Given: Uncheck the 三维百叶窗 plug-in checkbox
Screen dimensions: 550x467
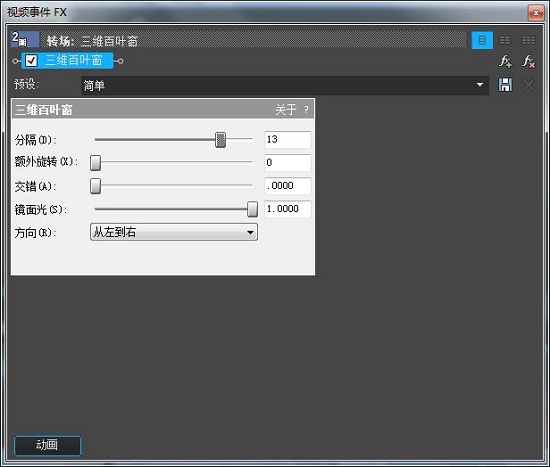Looking at the screenshot, I should (31, 61).
